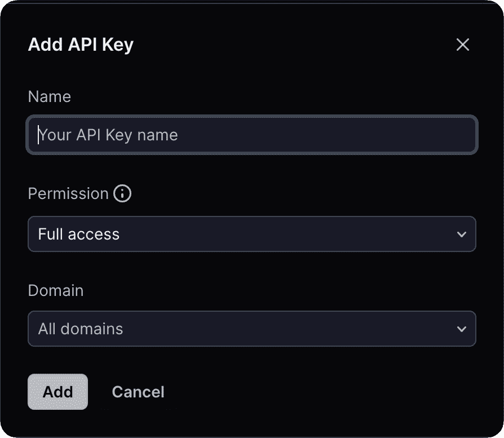Viewport: 504px width, 438px height.
Task: Expand the domain selection combo box
Action: 251,329
